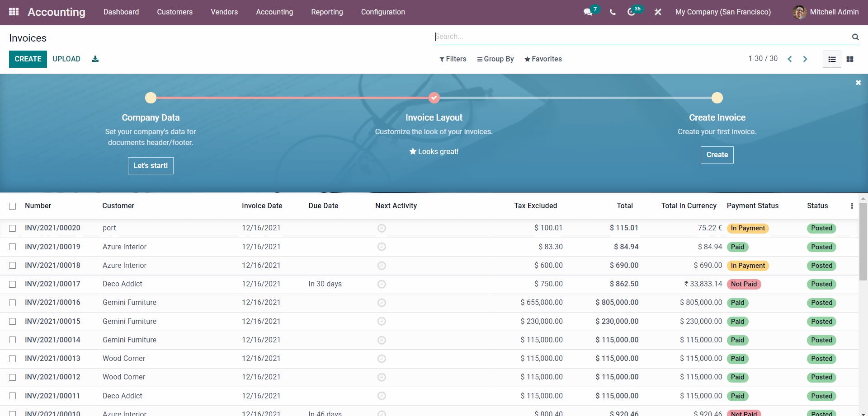Screen dimensions: 868x416
Task: Click the CREATE button
Action: (28, 59)
